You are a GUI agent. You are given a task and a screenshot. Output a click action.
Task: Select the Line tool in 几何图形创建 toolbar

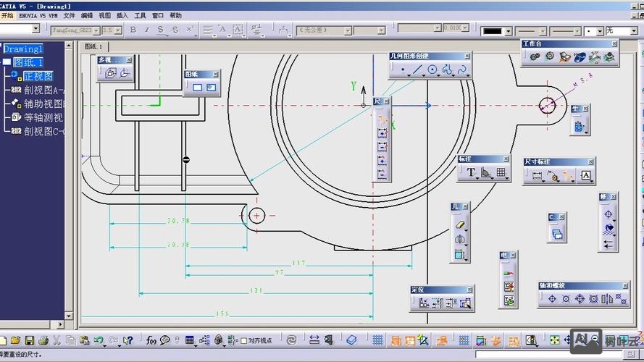[x=417, y=70]
